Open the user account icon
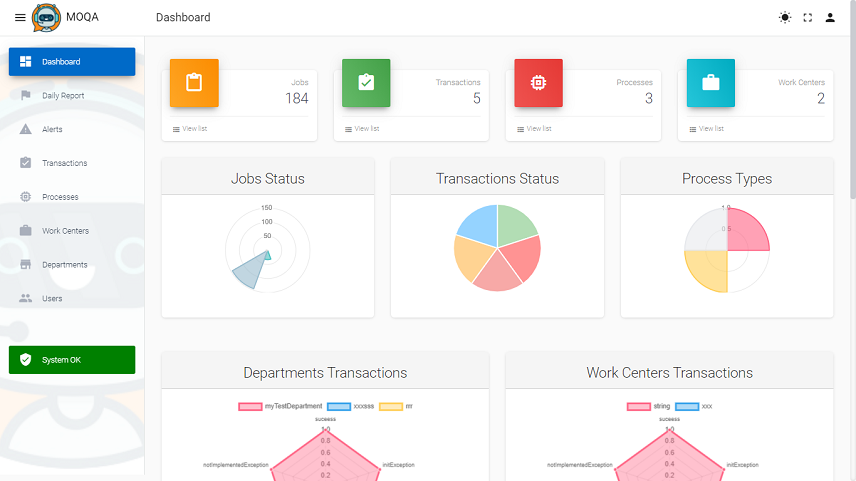 coord(830,17)
